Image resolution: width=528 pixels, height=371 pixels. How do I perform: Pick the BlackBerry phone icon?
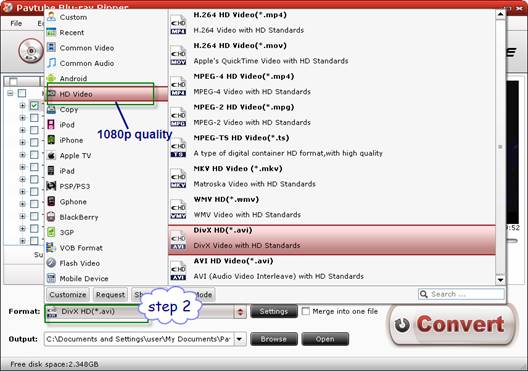51,217
